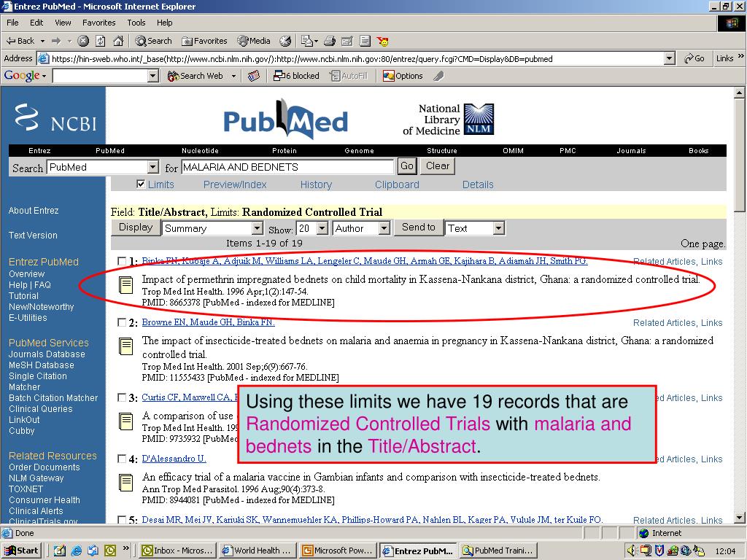Check the box for record 2

click(122, 322)
